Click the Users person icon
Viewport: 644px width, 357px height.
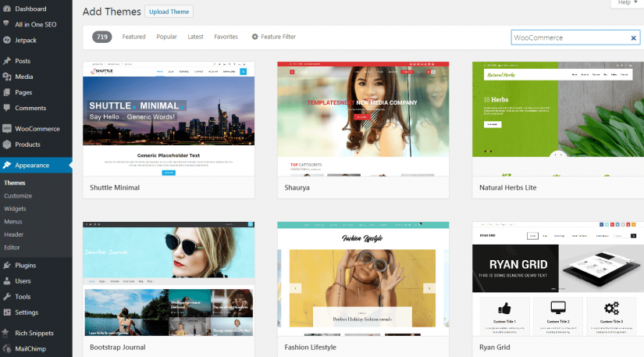pos(7,281)
